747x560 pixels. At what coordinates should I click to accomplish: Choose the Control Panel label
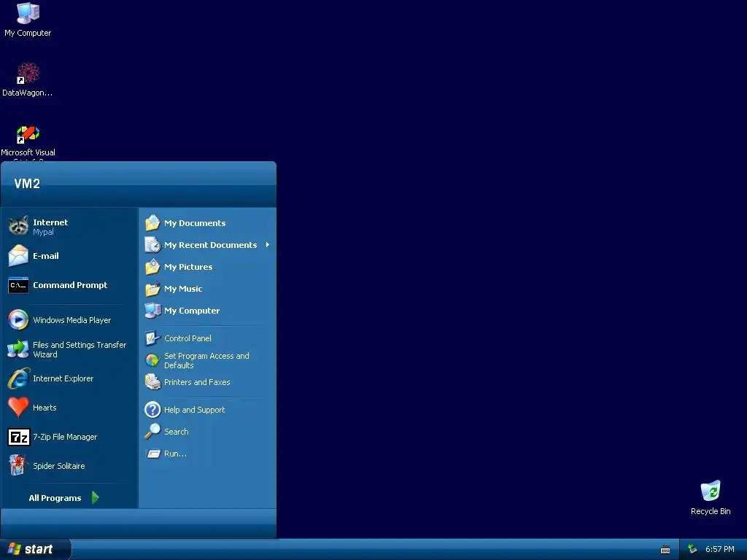pyautogui.click(x=187, y=338)
